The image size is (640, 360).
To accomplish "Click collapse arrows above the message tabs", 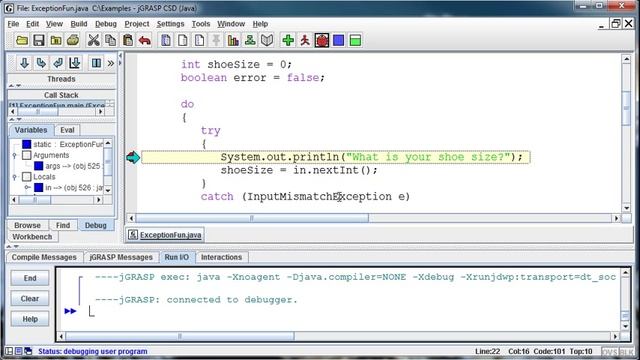I will coord(12,247).
